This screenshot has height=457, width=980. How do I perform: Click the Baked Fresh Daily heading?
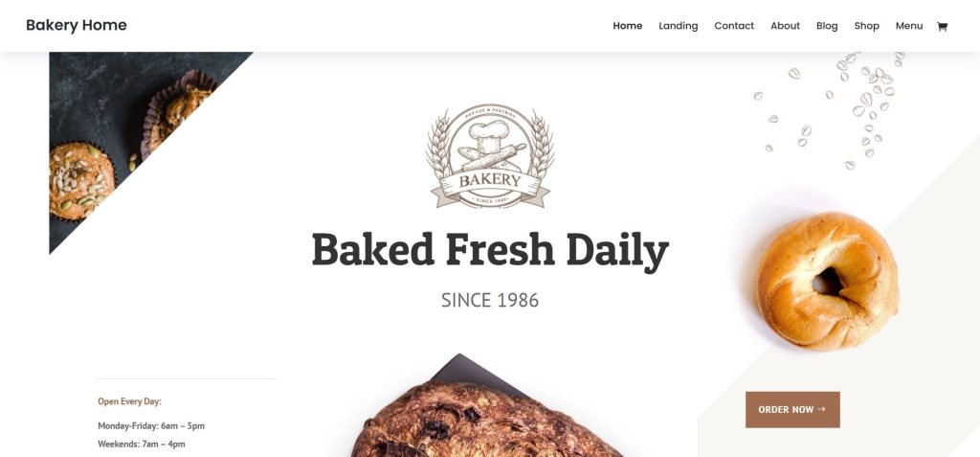click(x=490, y=250)
